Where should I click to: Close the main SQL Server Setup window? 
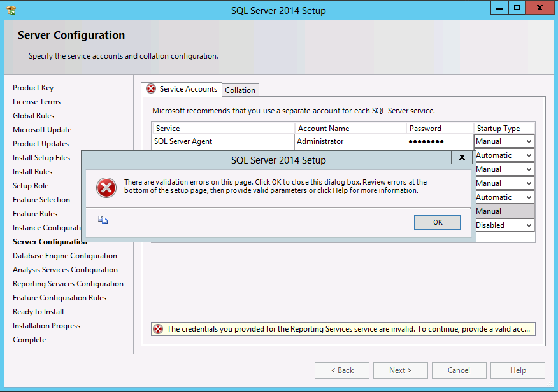(540, 8)
